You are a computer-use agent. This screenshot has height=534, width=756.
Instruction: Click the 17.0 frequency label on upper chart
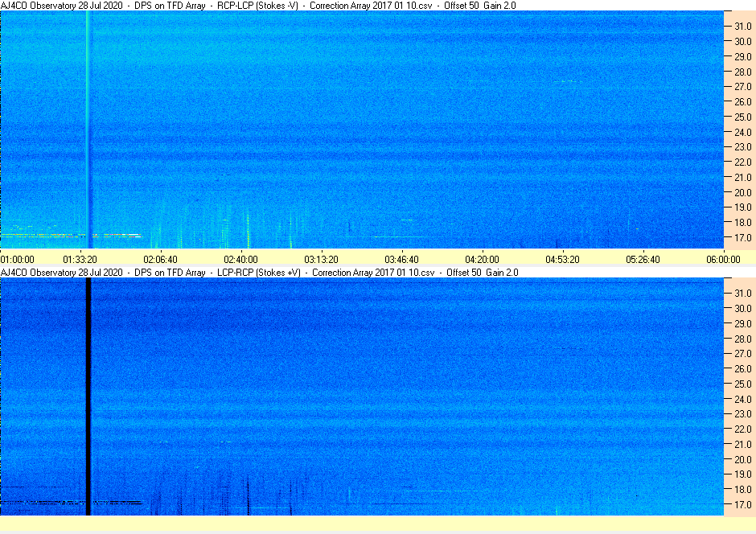[x=743, y=237]
